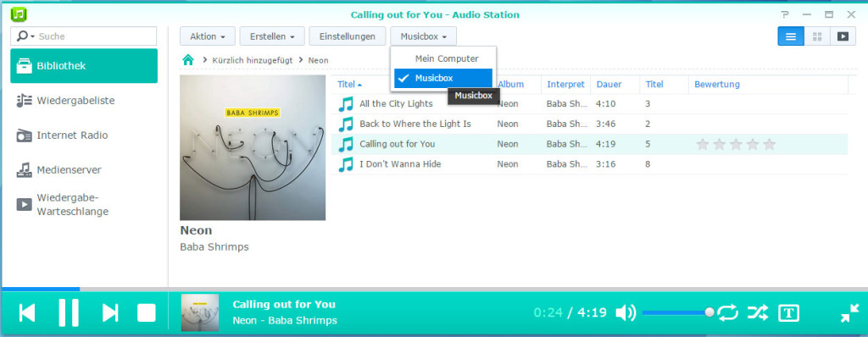Mute audio with the speaker icon
868x337 pixels.
coord(626,312)
